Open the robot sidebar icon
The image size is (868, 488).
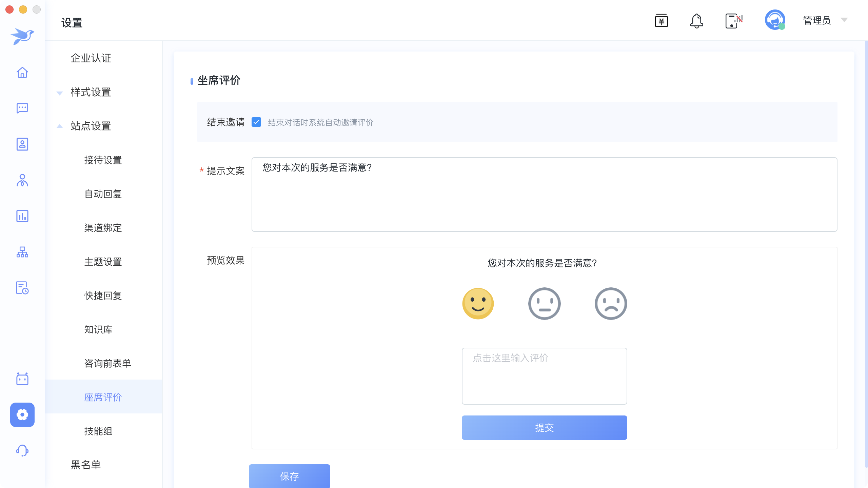pyautogui.click(x=22, y=379)
